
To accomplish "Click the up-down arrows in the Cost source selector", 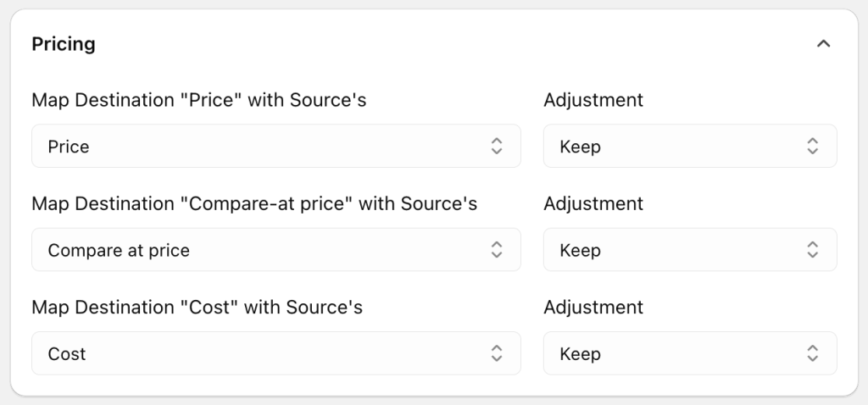I will point(497,353).
